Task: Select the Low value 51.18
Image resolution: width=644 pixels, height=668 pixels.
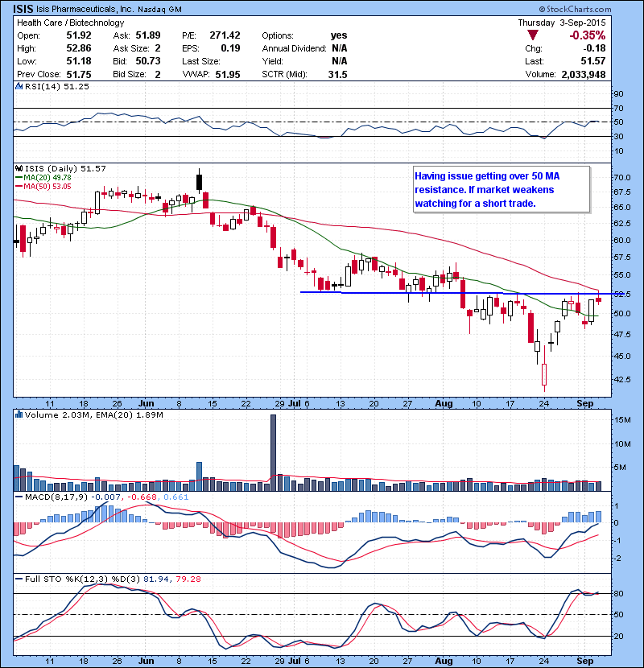Action: pyautogui.click(x=79, y=61)
